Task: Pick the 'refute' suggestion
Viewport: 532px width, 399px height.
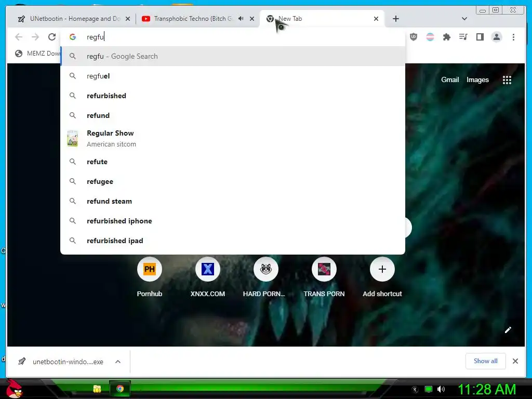Action: [x=233, y=162]
